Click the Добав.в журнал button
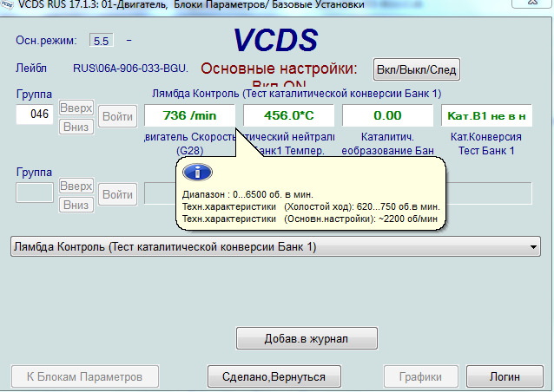Image resolution: width=554 pixels, height=392 pixels. (x=307, y=339)
